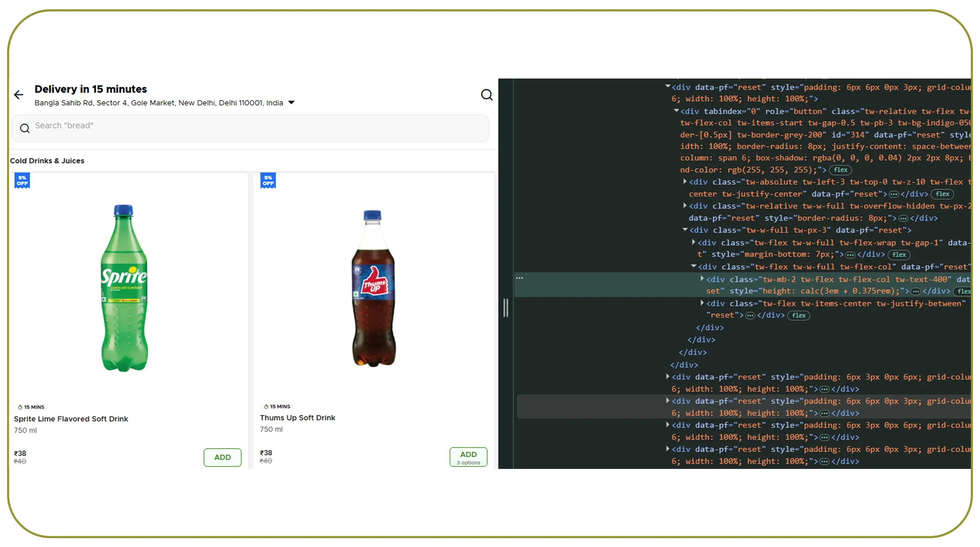
Task: Add Sprite Lime Flavored Soft Drink
Action: pyautogui.click(x=223, y=457)
